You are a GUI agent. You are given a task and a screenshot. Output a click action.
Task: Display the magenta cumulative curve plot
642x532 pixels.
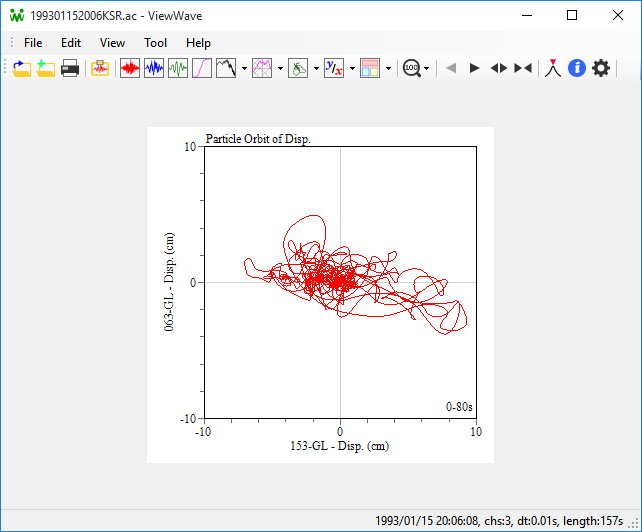point(202,68)
